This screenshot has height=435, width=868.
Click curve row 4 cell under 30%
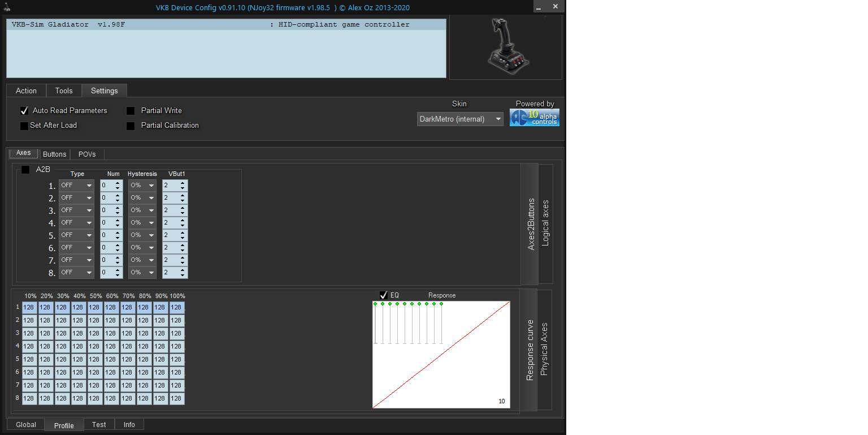coord(62,347)
